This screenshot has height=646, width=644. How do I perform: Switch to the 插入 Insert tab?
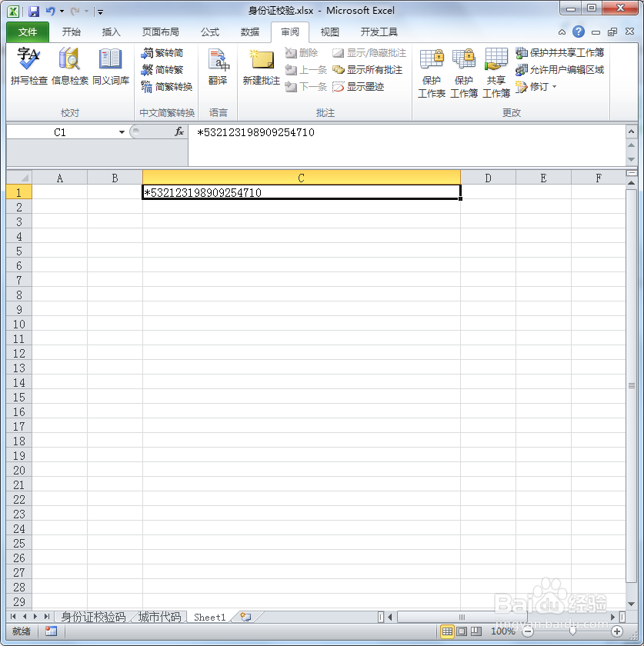click(112, 32)
